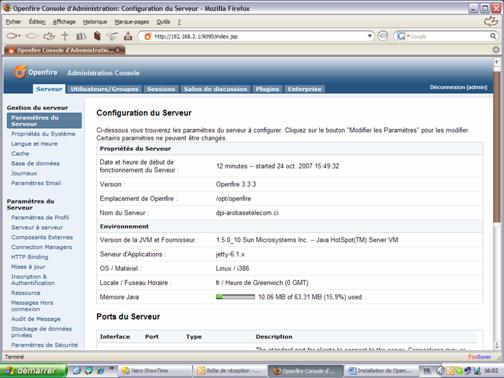The width and height of the screenshot is (504, 378).
Task: Select Paramètres du Serveur in sidebar
Action: (x=44, y=121)
